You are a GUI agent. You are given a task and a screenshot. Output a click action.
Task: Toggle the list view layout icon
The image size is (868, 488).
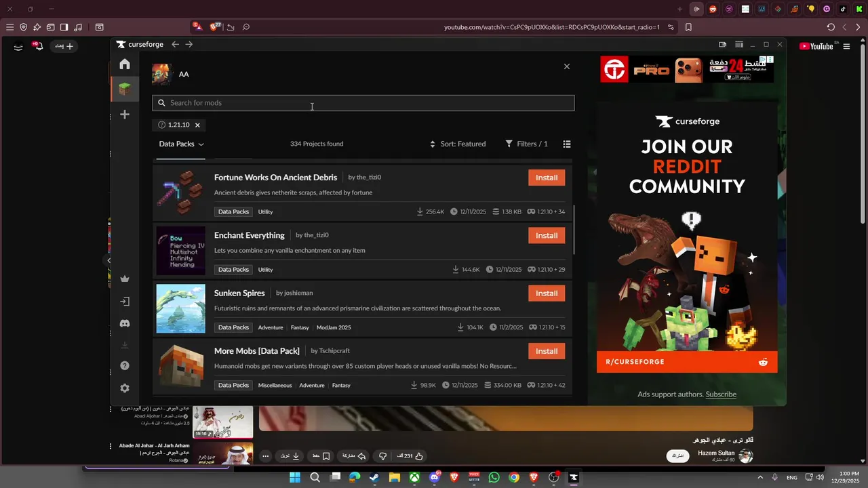click(567, 144)
